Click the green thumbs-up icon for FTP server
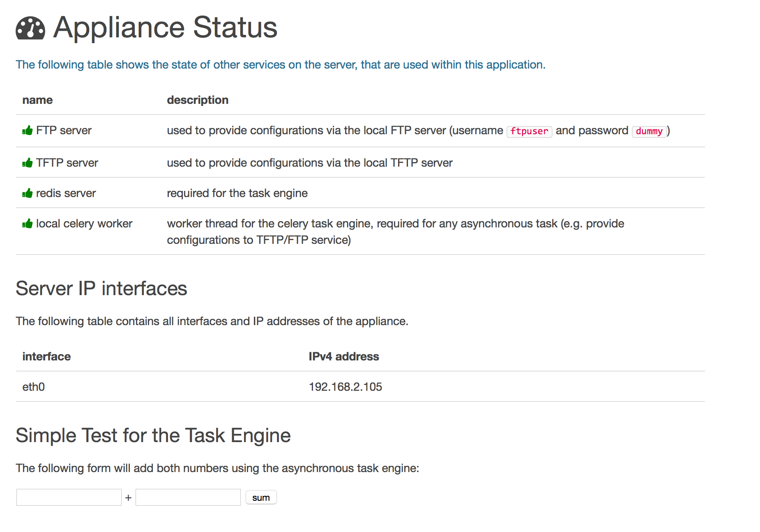The width and height of the screenshot is (760, 532). click(x=28, y=131)
